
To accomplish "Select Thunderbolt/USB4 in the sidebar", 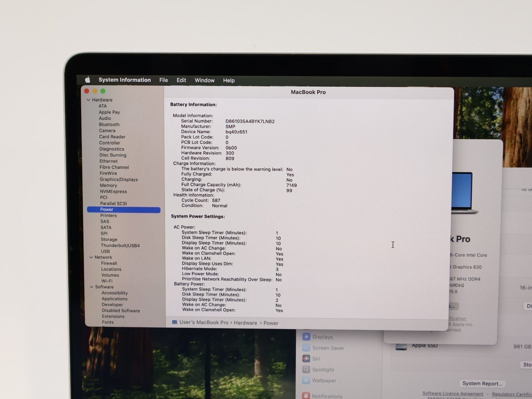I will (120, 246).
